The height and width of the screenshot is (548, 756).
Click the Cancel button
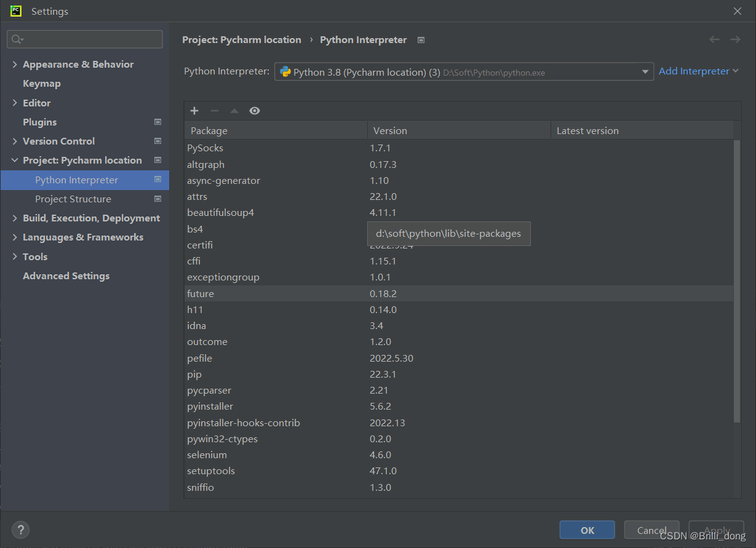click(652, 530)
